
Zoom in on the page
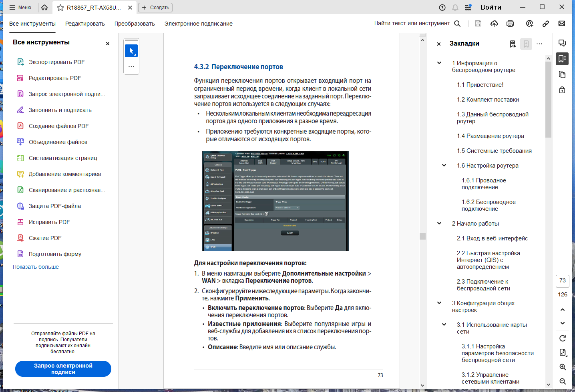[563, 367]
